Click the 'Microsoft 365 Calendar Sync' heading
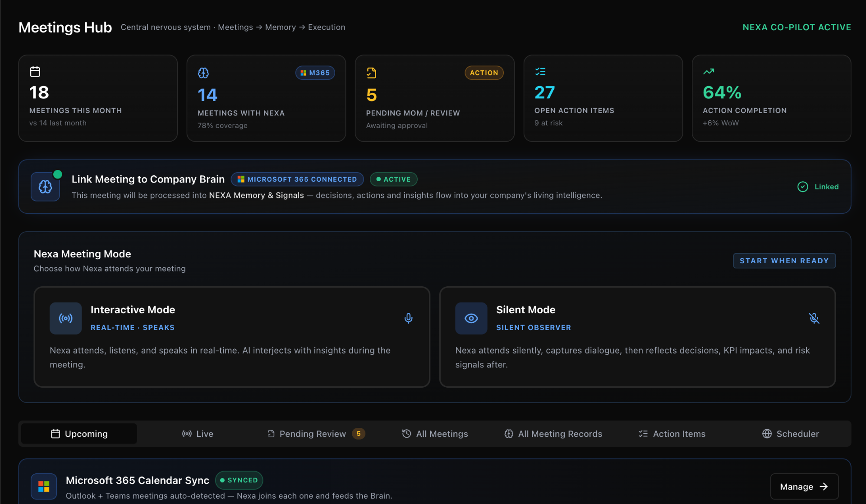 click(138, 481)
